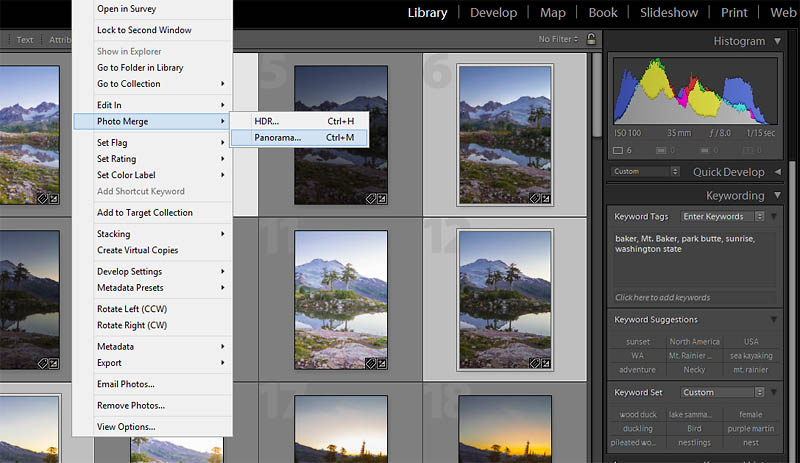Click the original photo icon showing 6 under histogram
The height and width of the screenshot is (463, 800).
pyautogui.click(x=618, y=150)
